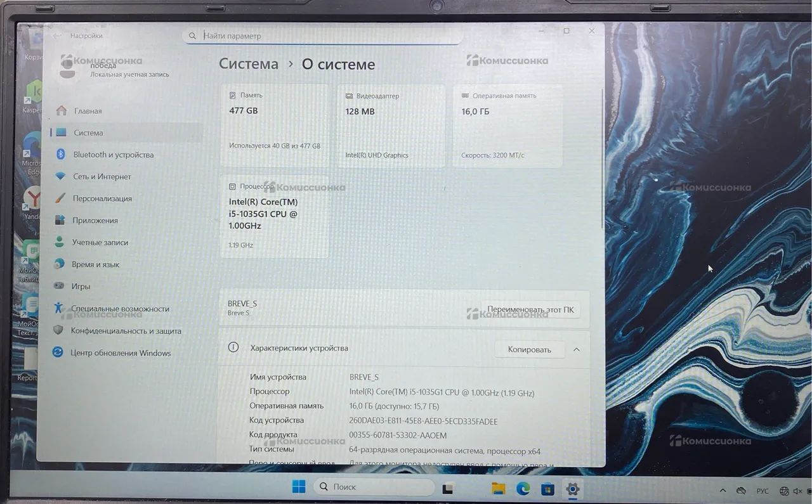Open Bluetooth и устройства settings
The height and width of the screenshot is (504, 812).
(x=113, y=155)
